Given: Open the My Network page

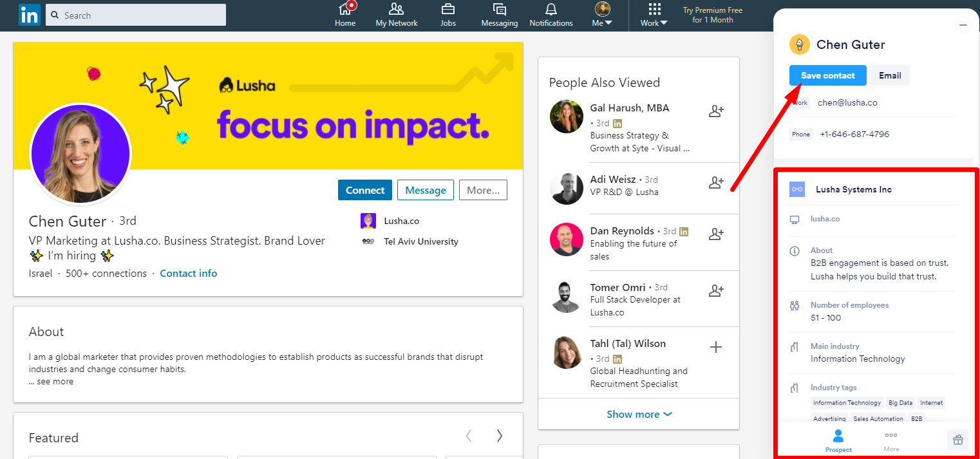Looking at the screenshot, I should [x=396, y=14].
